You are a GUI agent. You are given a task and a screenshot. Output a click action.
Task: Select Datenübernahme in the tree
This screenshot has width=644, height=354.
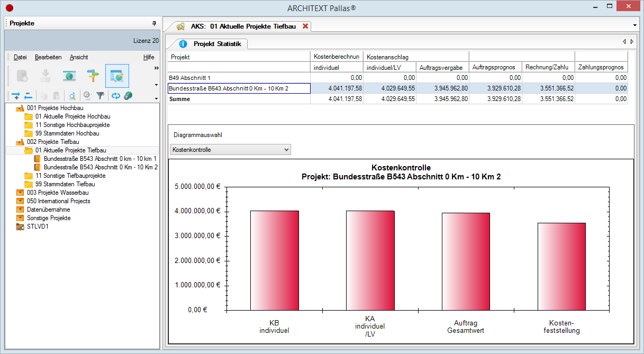click(x=49, y=210)
